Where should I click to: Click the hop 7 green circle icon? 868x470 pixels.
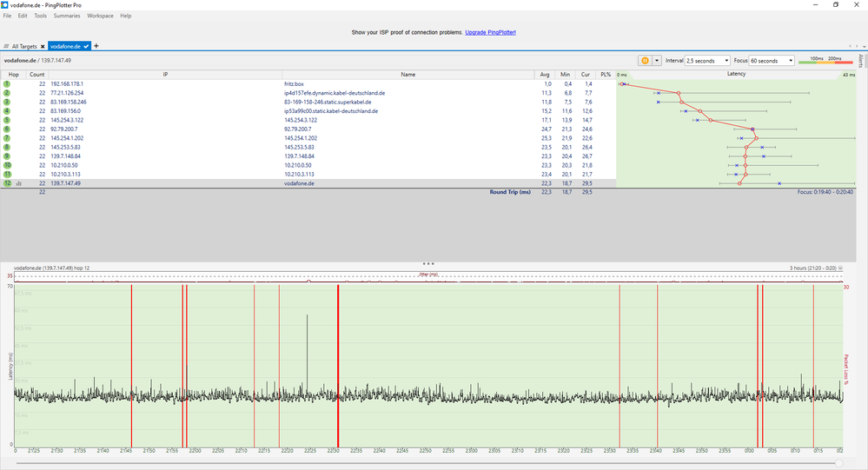click(x=6, y=138)
